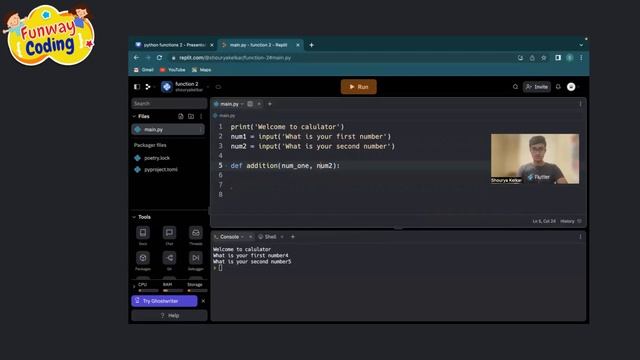Run the program with the Run button
This screenshot has width=640, height=360.
click(x=358, y=87)
